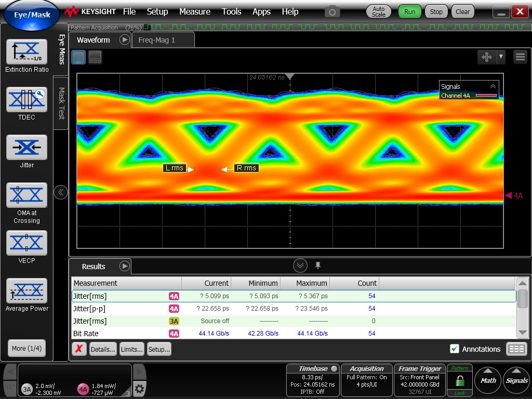Select the Extinction Ratio measurement icon

click(x=26, y=51)
